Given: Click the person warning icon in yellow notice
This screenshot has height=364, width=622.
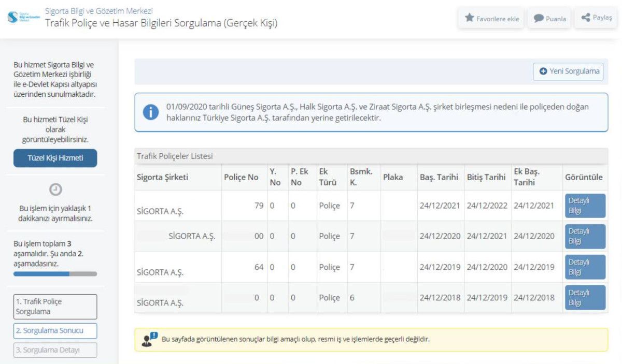Looking at the screenshot, I should coord(149,340).
